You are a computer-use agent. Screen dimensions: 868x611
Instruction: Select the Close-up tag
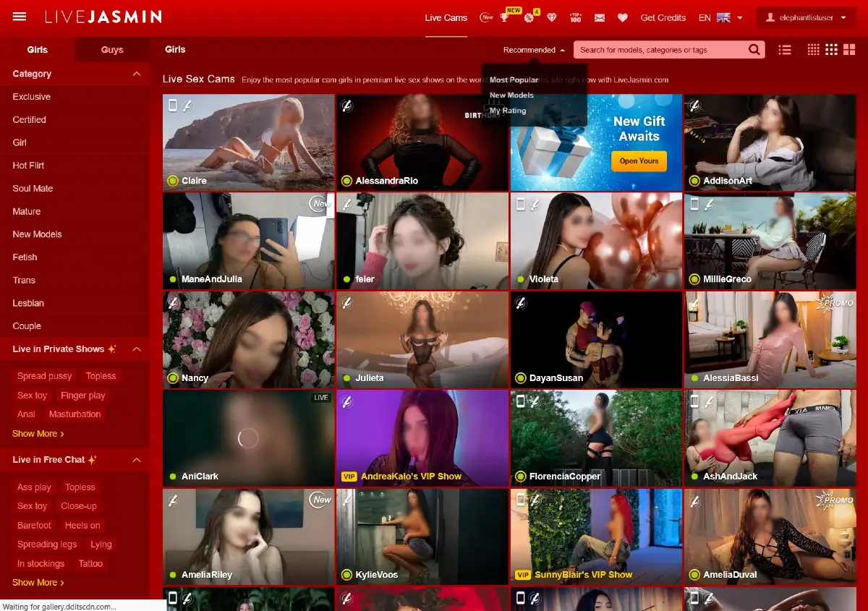[x=79, y=506]
